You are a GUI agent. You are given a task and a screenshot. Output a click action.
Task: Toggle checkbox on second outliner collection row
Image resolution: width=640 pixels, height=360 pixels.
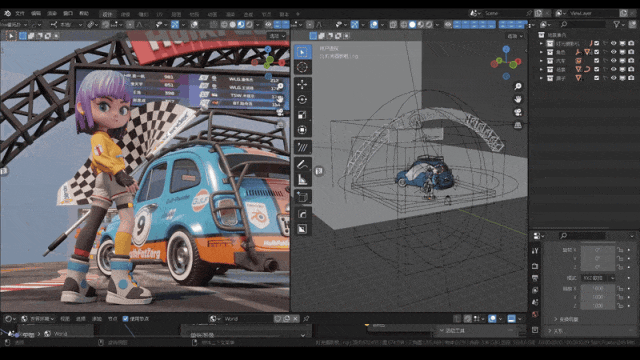[597, 52]
